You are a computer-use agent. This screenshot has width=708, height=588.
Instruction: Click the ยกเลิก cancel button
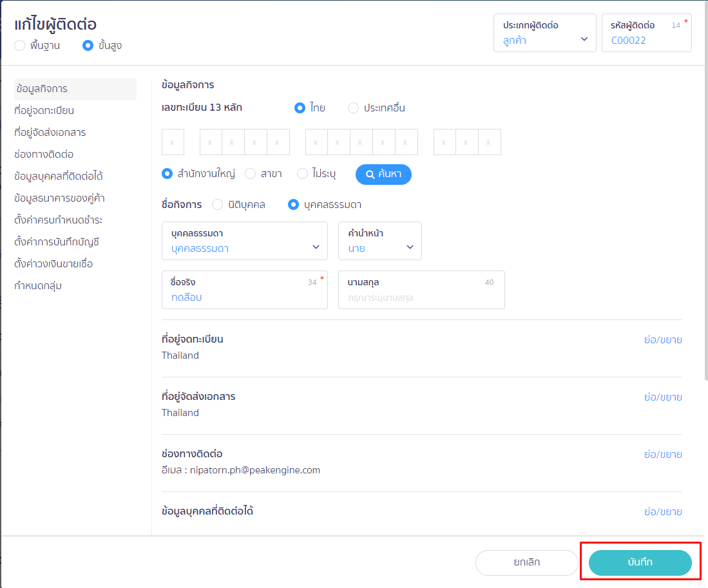pyautogui.click(x=526, y=562)
